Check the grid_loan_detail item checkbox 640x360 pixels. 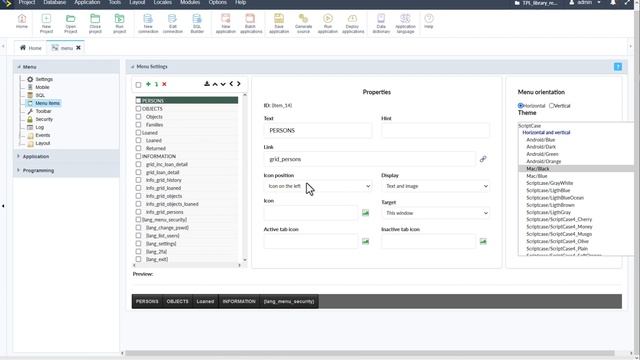[138, 172]
